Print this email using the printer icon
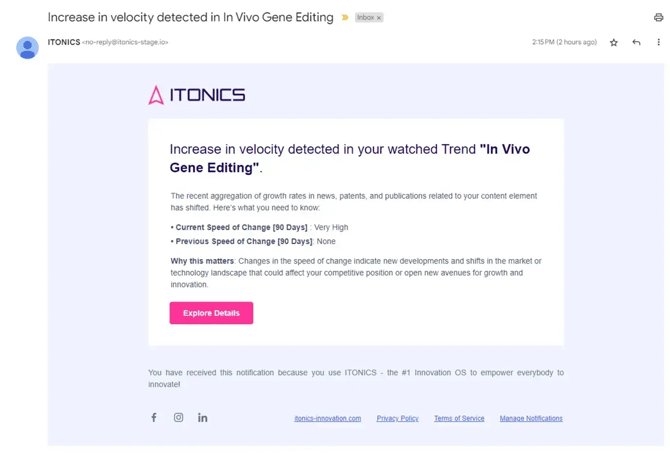This screenshot has height=460, width=670. pyautogui.click(x=658, y=17)
